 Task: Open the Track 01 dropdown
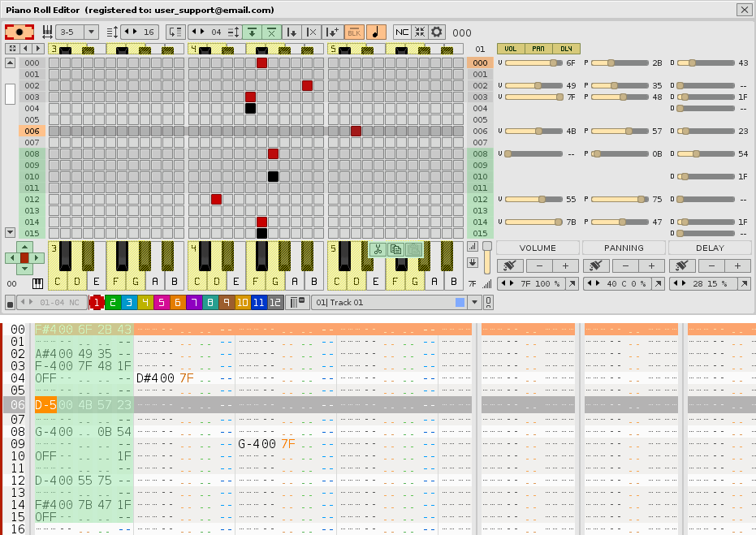[475, 302]
